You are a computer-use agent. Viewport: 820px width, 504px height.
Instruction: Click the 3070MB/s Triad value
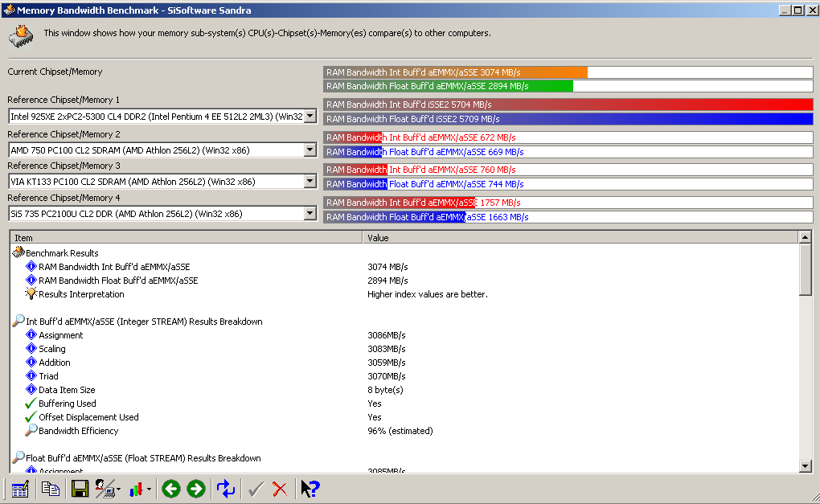387,376
